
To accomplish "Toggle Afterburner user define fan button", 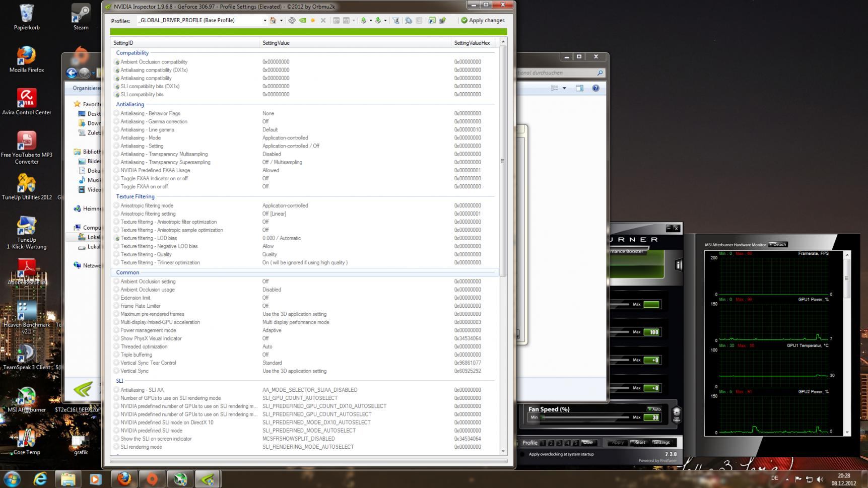I will tap(676, 414).
